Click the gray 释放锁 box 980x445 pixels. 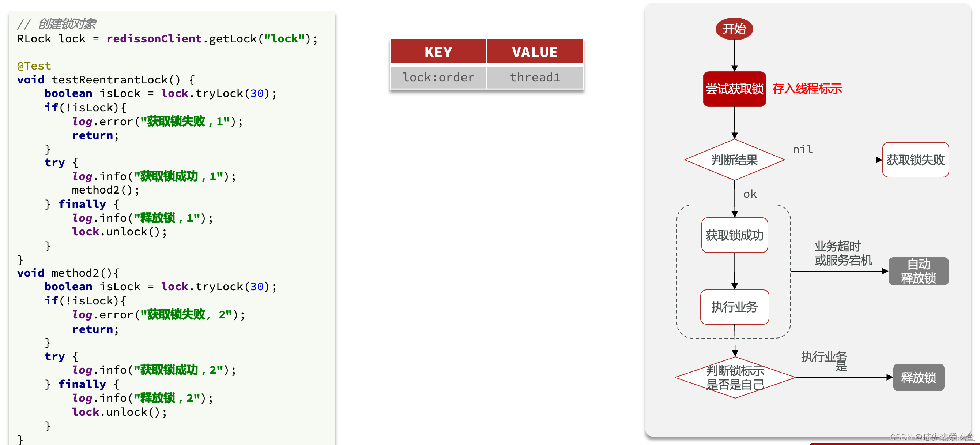pos(918,377)
